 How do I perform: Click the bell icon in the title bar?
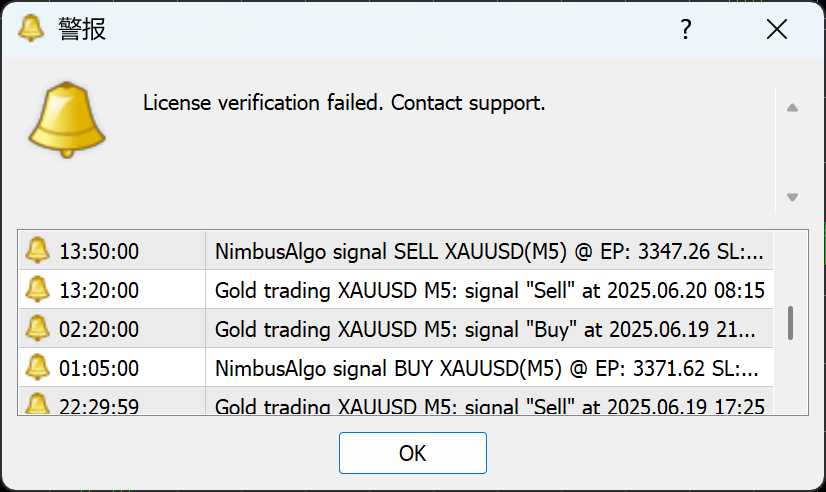(x=31, y=28)
